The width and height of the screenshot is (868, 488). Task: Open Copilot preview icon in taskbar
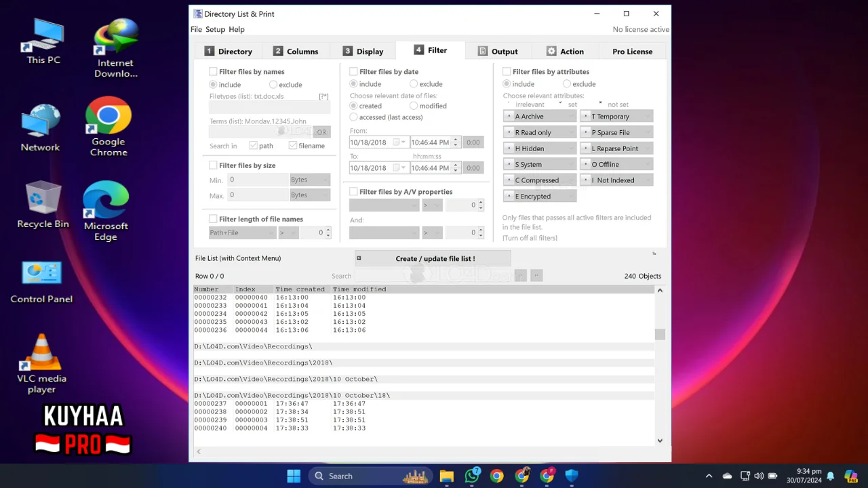(x=850, y=476)
